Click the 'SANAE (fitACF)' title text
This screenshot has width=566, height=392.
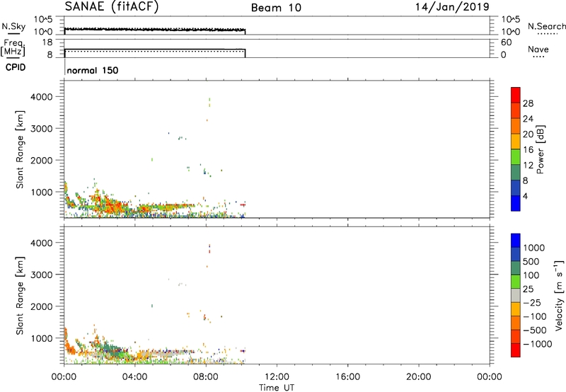[x=112, y=7]
